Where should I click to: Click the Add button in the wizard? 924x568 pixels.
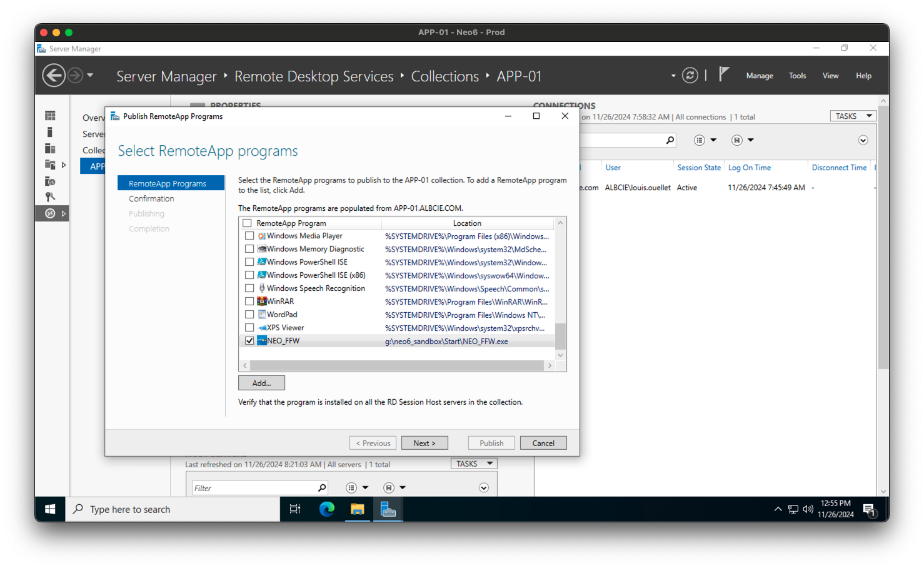pos(261,382)
